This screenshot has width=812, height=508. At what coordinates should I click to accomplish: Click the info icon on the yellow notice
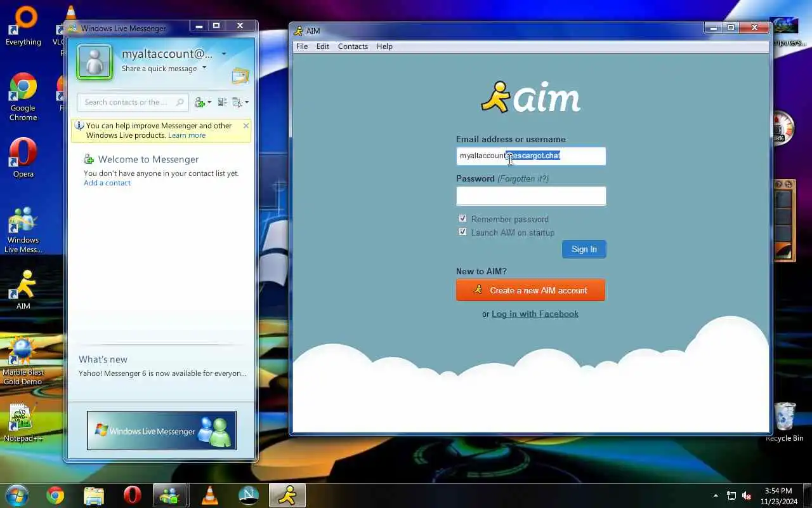(79, 126)
